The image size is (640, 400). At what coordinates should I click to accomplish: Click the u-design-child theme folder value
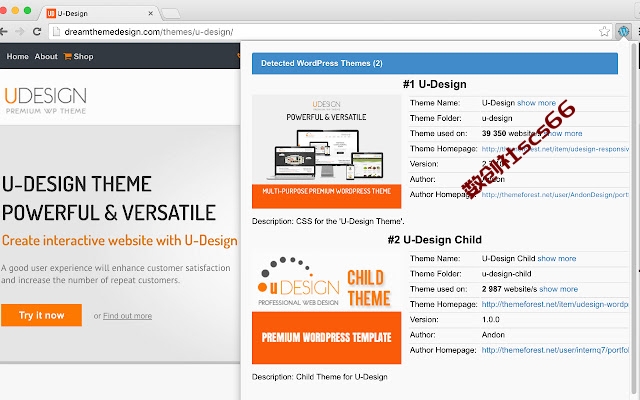point(506,274)
